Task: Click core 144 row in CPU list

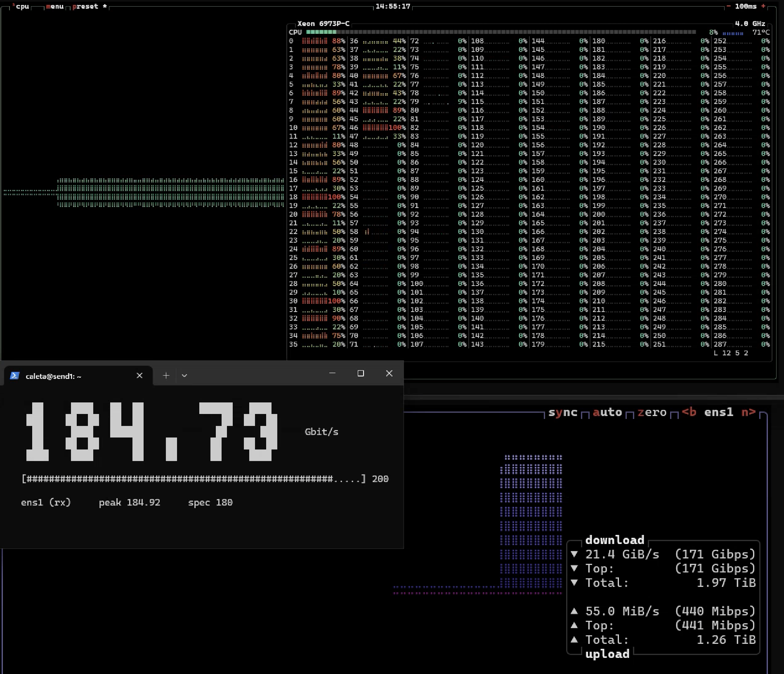Action: (x=560, y=41)
